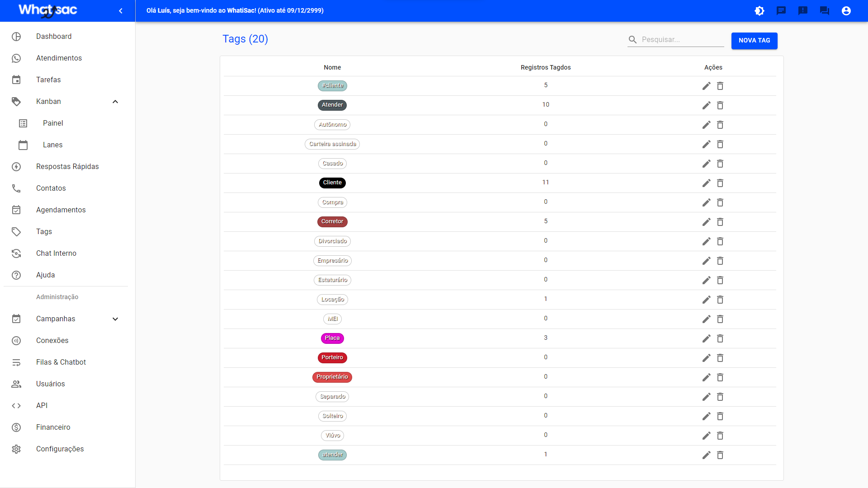Go to Contatos page
The image size is (868, 488).
point(68,188)
